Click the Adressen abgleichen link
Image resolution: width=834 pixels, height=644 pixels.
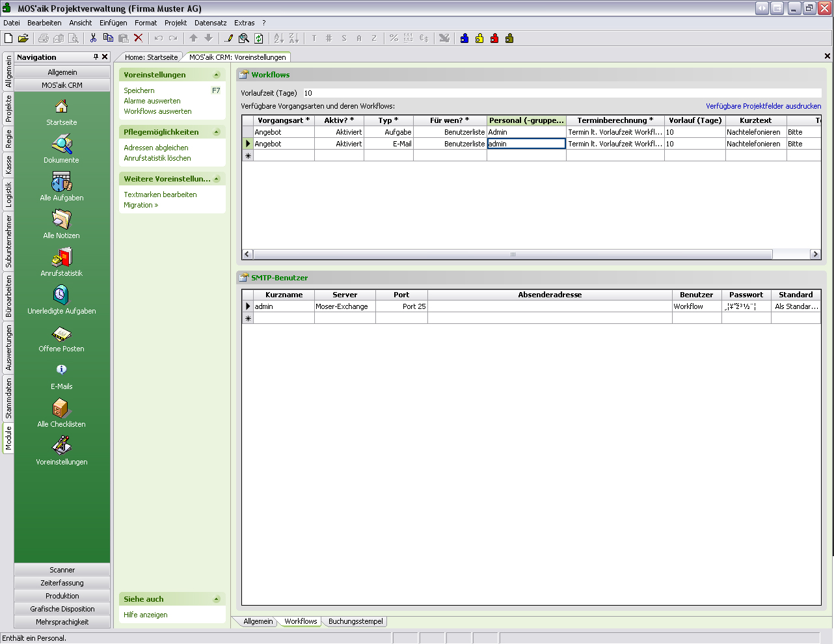(156, 148)
